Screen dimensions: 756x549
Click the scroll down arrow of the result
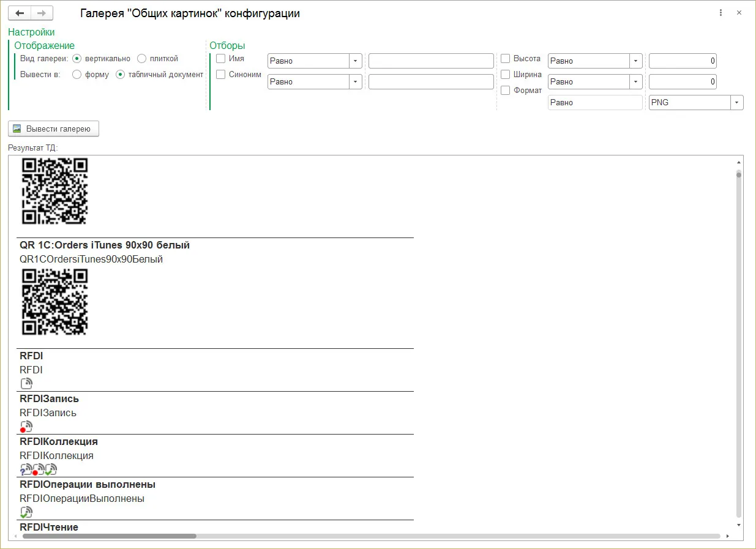point(739,525)
